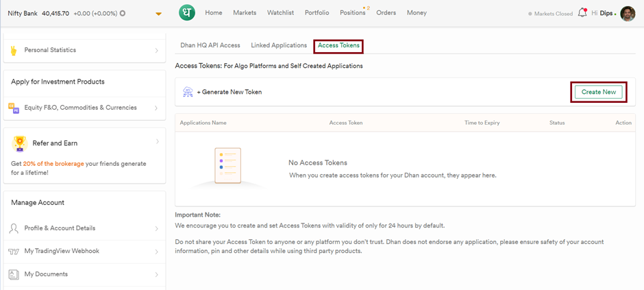Click the Apply for Investment Products heading
Viewport: 644px width, 290px height.
tap(58, 82)
